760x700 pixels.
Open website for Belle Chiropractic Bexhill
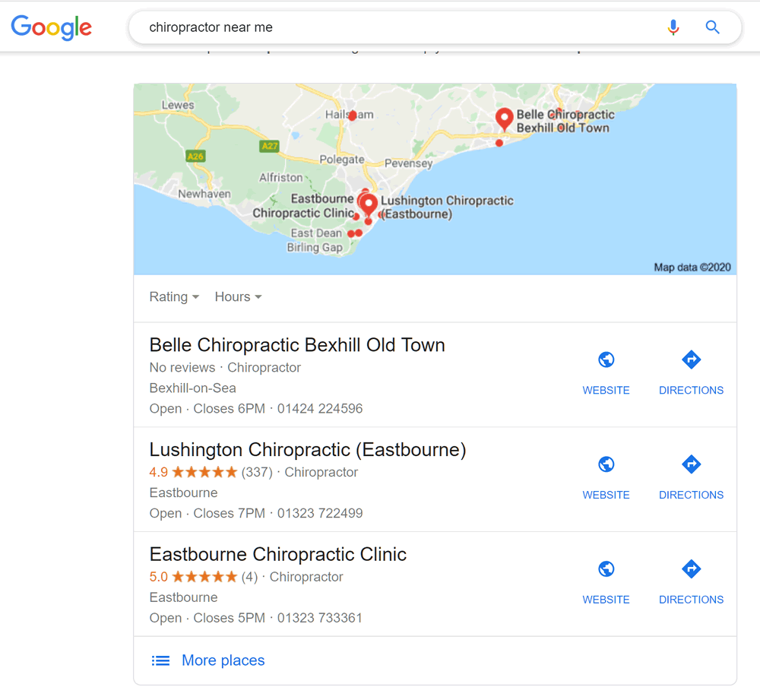[606, 372]
